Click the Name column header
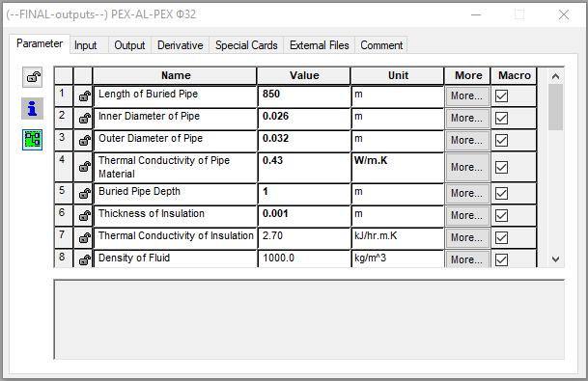This screenshot has height=381, width=588. pyautogui.click(x=175, y=75)
